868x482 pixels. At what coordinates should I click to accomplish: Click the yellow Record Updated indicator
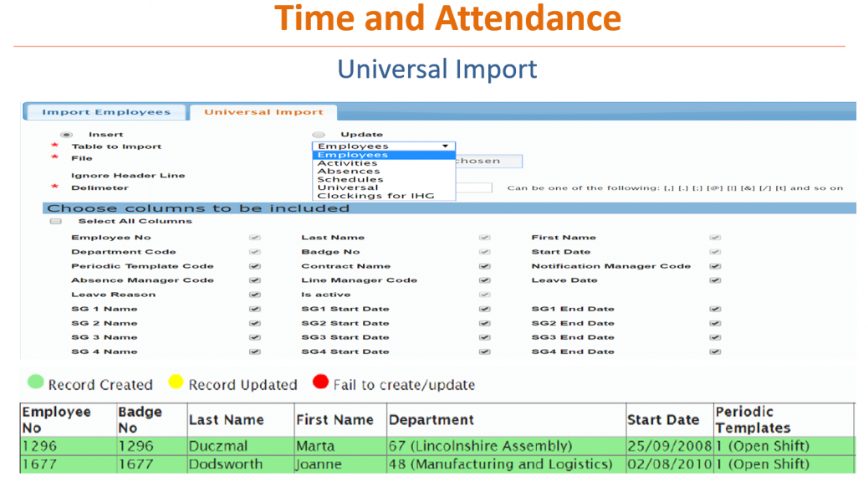176,383
